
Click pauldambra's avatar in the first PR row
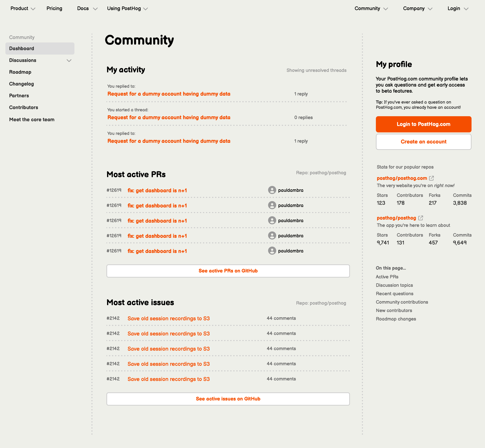click(272, 190)
